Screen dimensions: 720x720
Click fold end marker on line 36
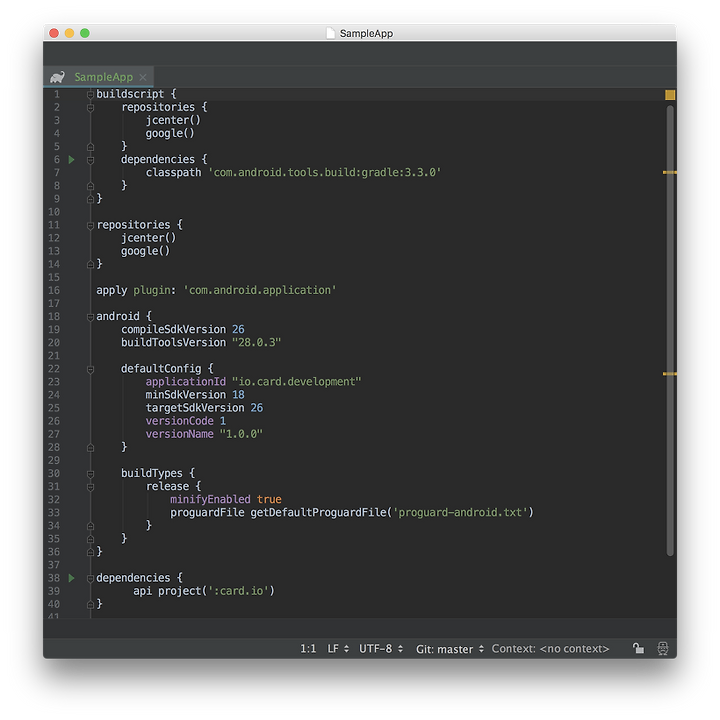tap(90, 552)
